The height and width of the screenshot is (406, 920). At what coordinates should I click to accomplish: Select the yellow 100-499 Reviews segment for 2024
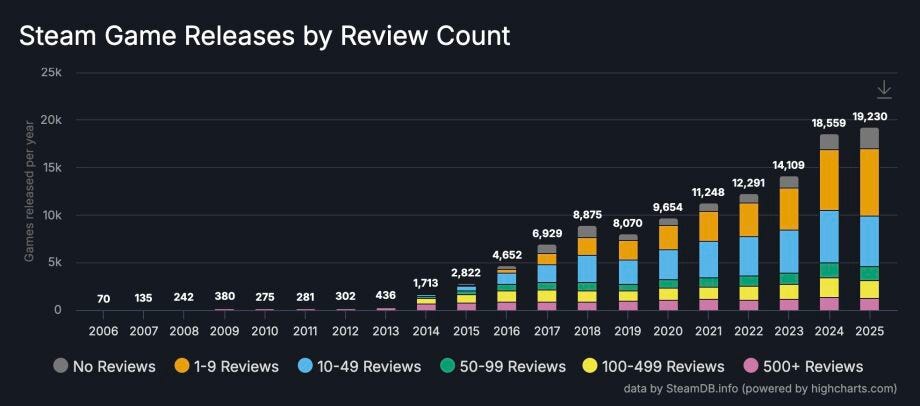pyautogui.click(x=829, y=288)
